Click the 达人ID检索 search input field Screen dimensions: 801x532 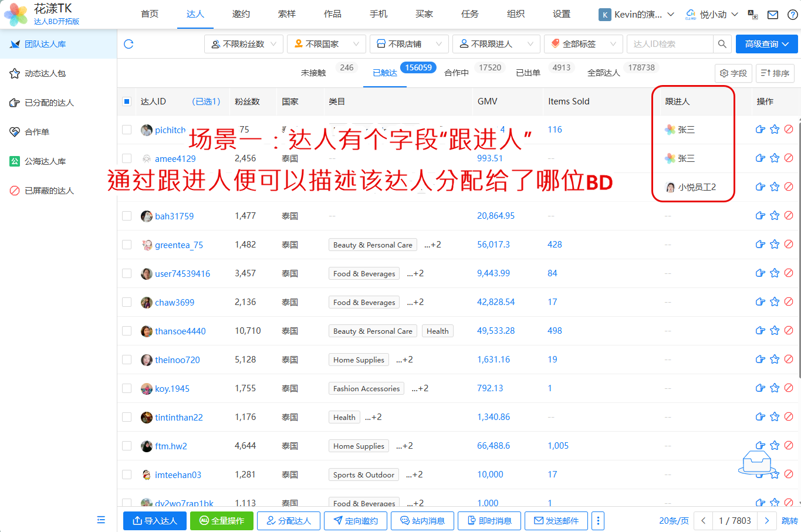click(x=670, y=44)
